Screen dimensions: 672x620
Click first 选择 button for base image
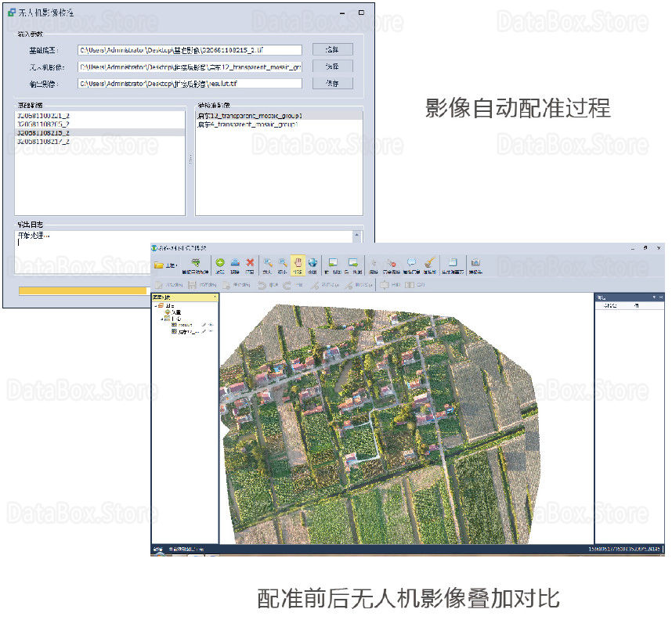(x=333, y=49)
